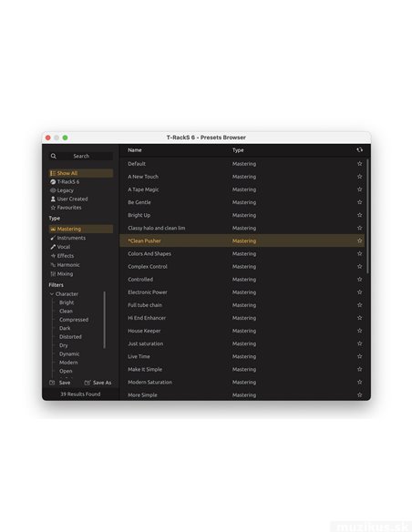Screen dimensions: 412x532
Task: Filter by Effects type
Action: tap(62, 256)
